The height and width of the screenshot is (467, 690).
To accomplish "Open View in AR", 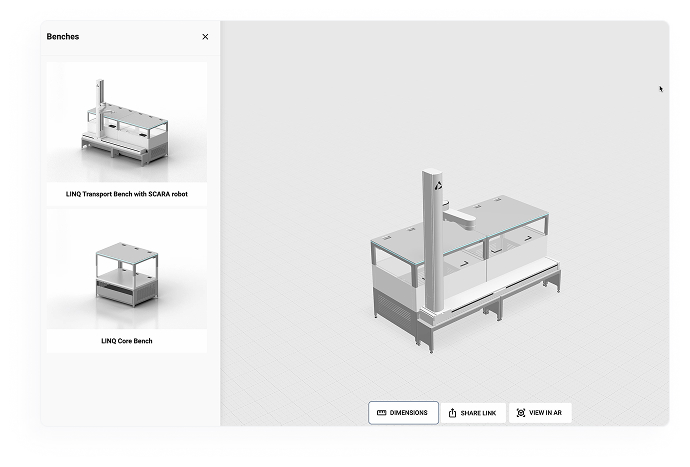I will click(546, 413).
